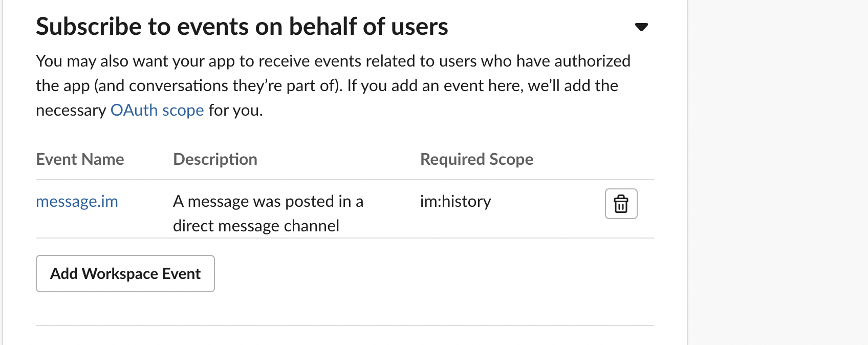Click the Subscribe to events heading

[x=242, y=27]
